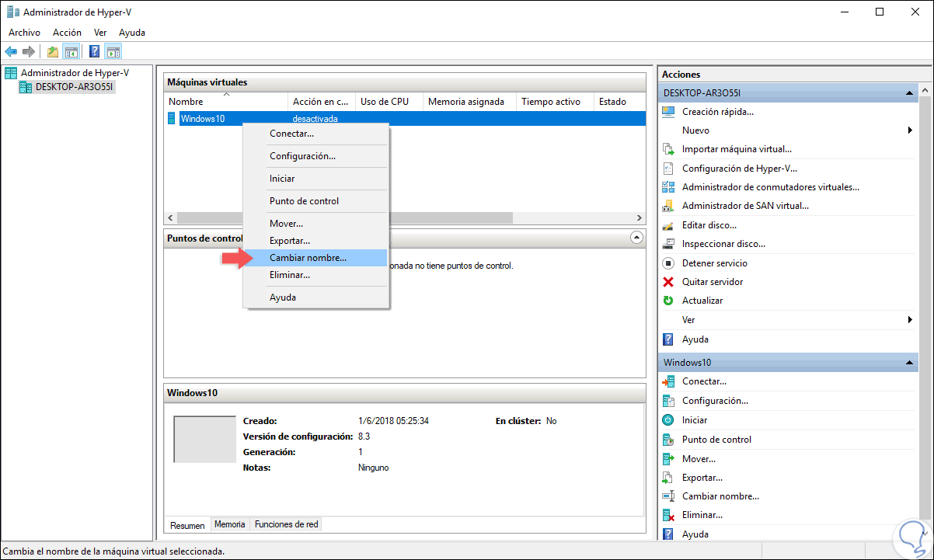Click the Detener servicio icon
The width and height of the screenshot is (934, 560).
point(667,263)
